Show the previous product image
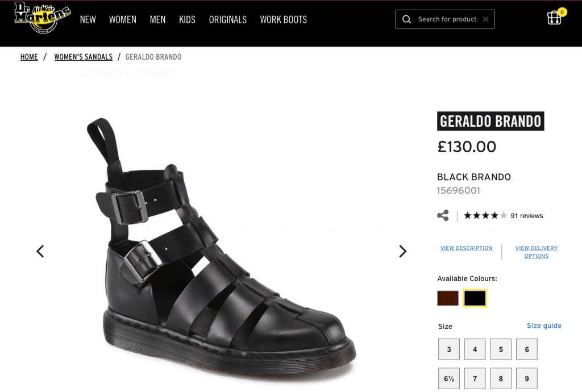Screen dimensions: 582x392 (40, 251)
